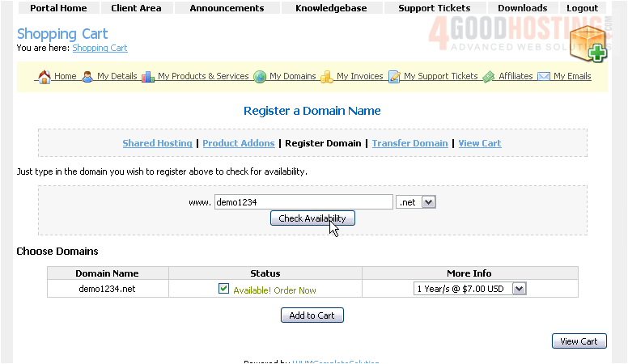Image resolution: width=628 pixels, height=364 pixels.
Task: Click the domain name text field
Action: (x=303, y=202)
